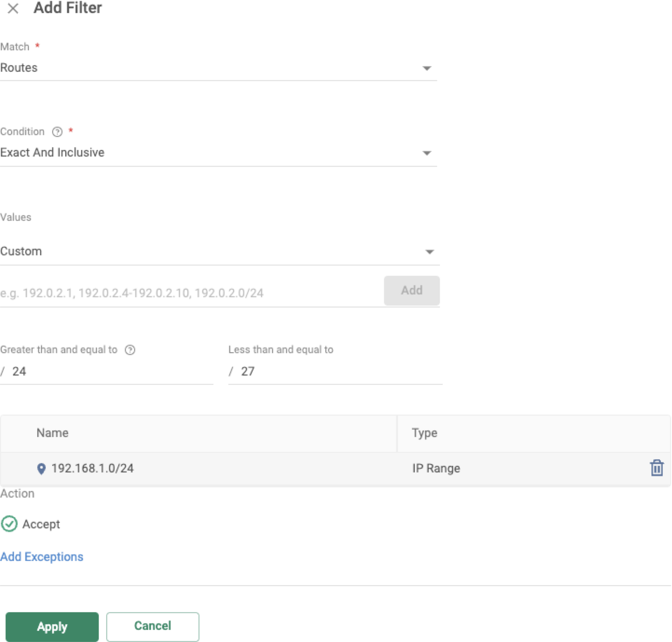Viewport: 672px width, 642px height.
Task: Click the Add button next to the IP input
Action: point(411,290)
